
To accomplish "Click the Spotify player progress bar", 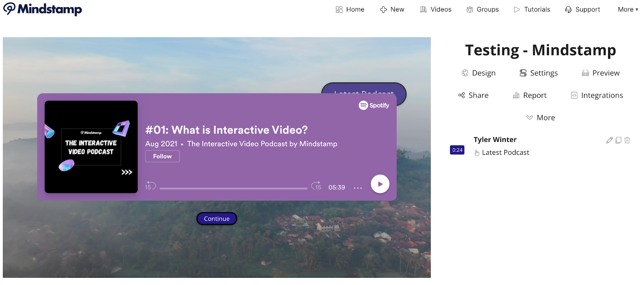I will coord(233,188).
